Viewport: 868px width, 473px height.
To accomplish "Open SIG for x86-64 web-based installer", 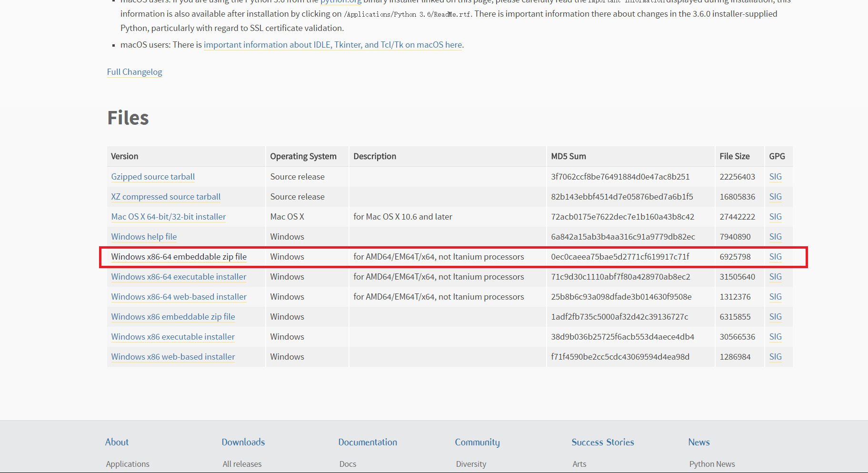I will (776, 297).
